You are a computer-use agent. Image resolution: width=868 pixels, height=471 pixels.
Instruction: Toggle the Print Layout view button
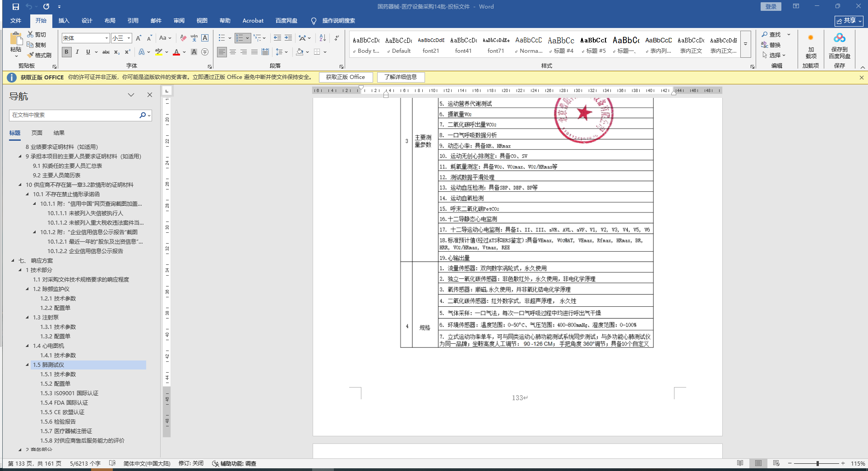758,463
